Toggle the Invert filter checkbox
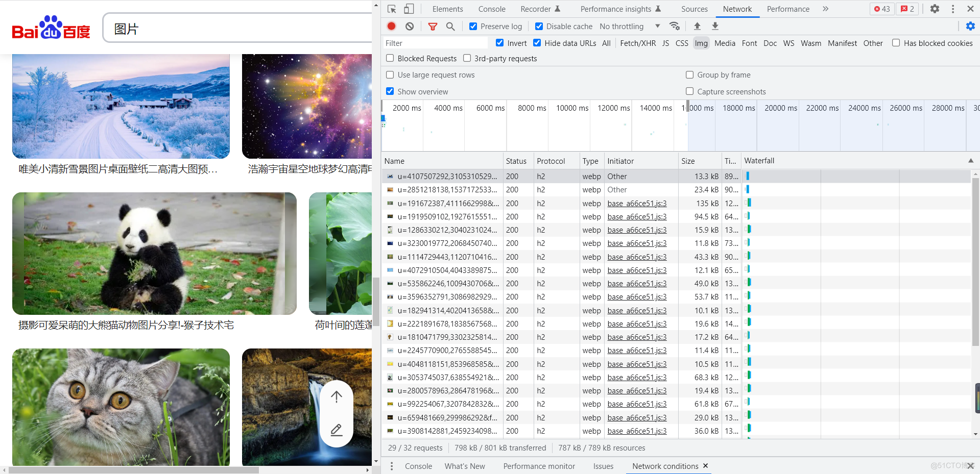980x474 pixels. [x=499, y=43]
